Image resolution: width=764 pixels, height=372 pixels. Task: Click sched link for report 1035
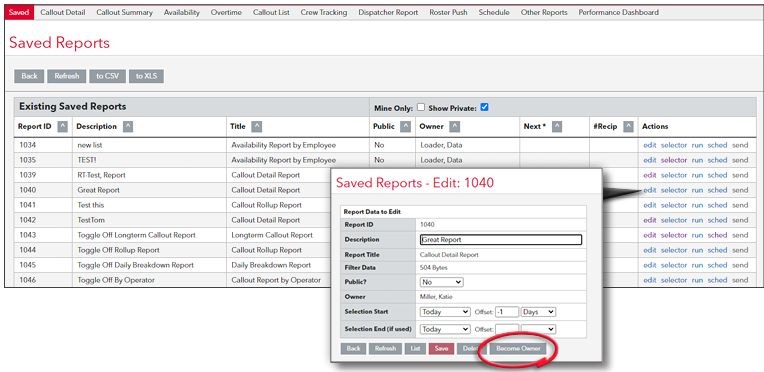click(x=717, y=160)
